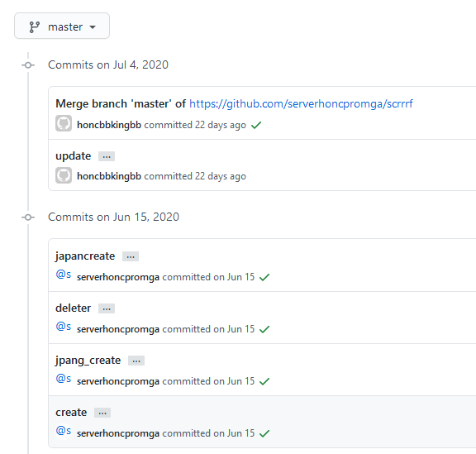Open the jpang_create commit title
Screen dimensions: 476x454
(x=88, y=361)
